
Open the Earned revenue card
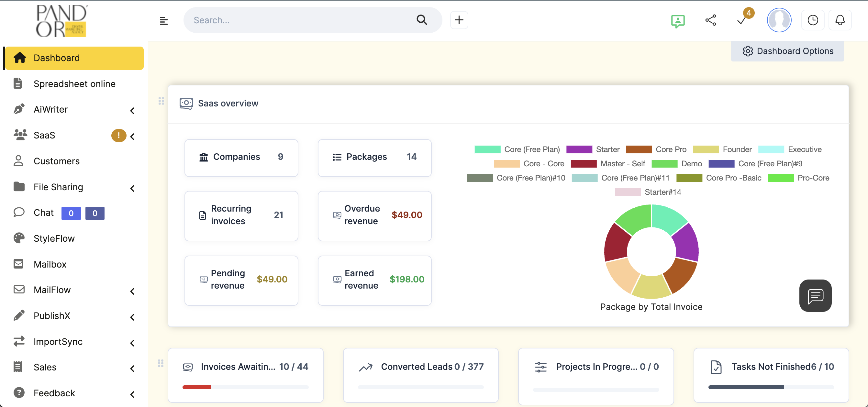pyautogui.click(x=374, y=280)
